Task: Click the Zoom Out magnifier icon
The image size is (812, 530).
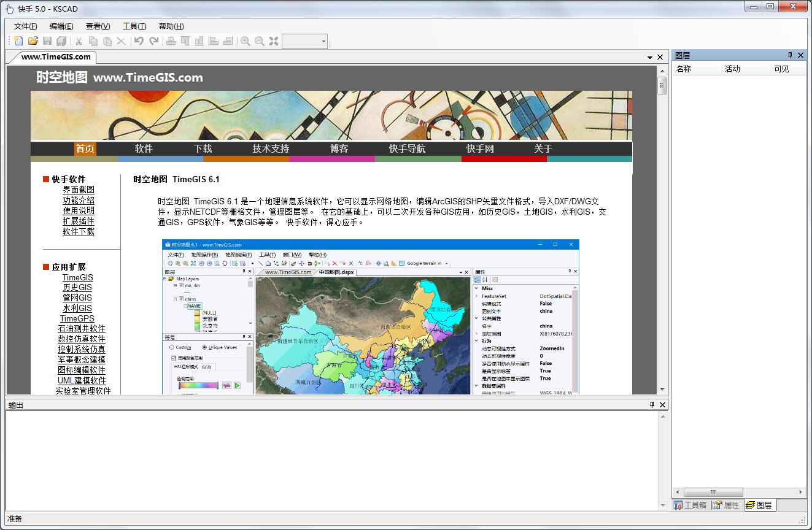Action: [260, 41]
